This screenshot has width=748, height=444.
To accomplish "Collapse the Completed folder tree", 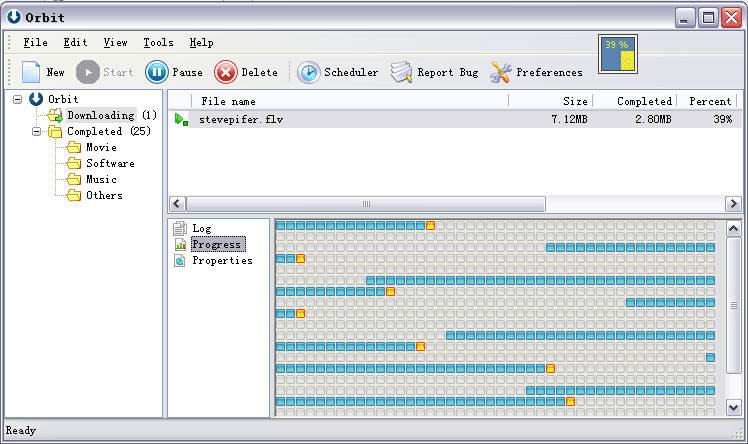I will [x=36, y=131].
